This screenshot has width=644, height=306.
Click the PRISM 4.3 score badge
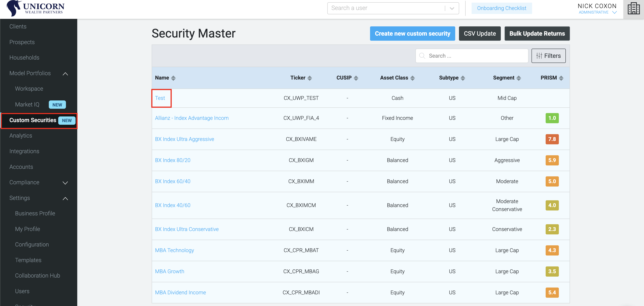point(552,250)
